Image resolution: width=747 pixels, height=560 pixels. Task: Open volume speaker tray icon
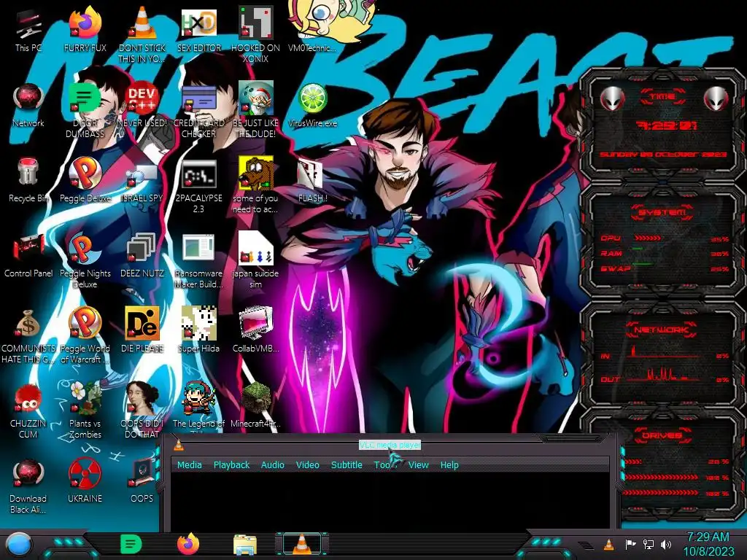(x=666, y=544)
